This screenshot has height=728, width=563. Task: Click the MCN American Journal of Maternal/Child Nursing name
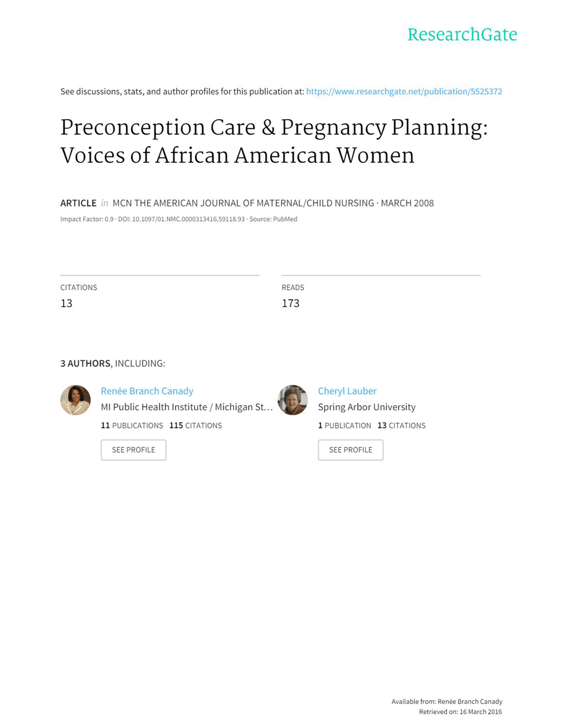[x=243, y=203]
